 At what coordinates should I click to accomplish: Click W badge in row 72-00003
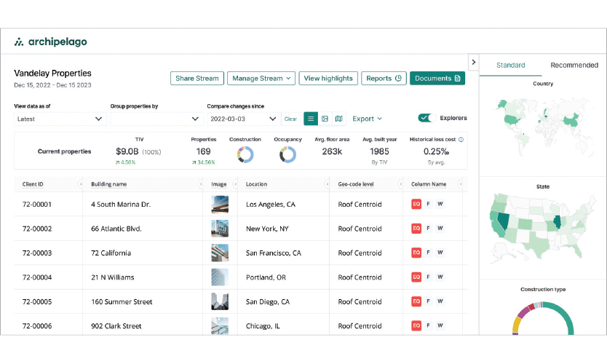[x=440, y=253]
